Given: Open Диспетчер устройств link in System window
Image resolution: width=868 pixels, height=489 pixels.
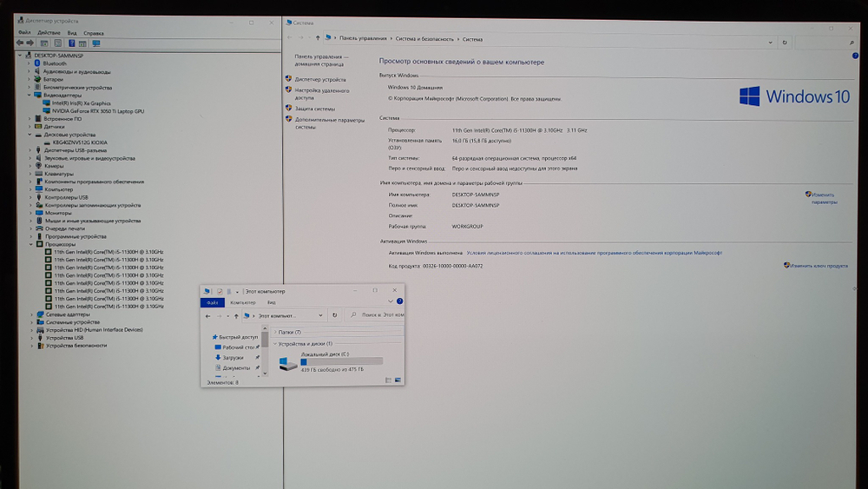Looking at the screenshot, I should [x=320, y=80].
